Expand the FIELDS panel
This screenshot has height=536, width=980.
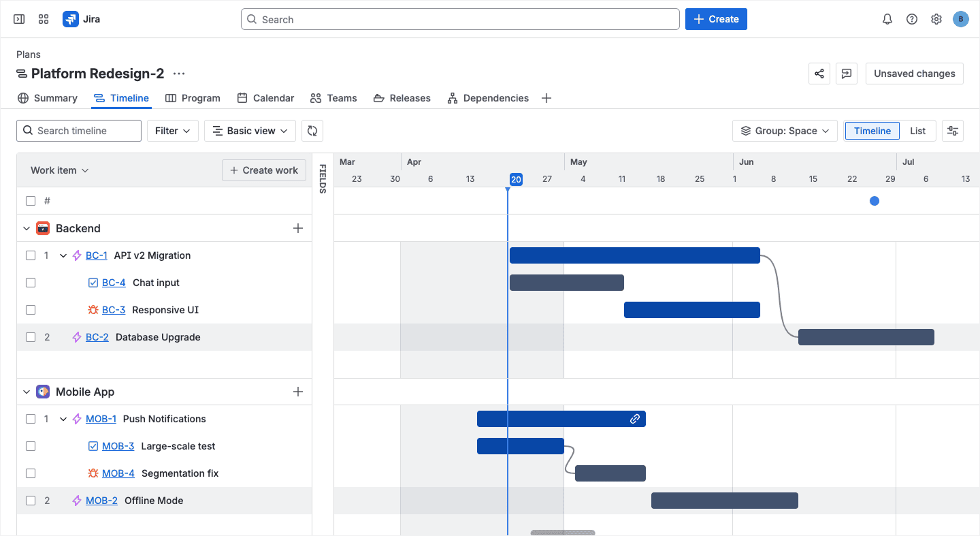pyautogui.click(x=323, y=179)
